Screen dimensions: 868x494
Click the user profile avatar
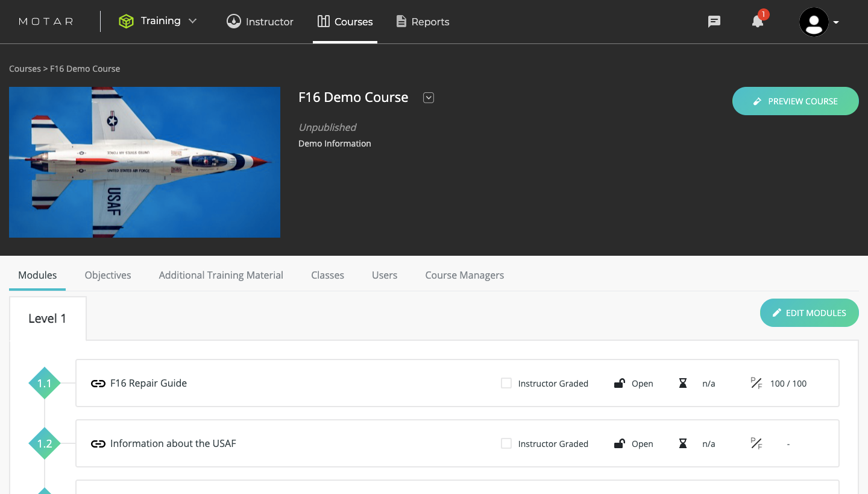pyautogui.click(x=814, y=22)
